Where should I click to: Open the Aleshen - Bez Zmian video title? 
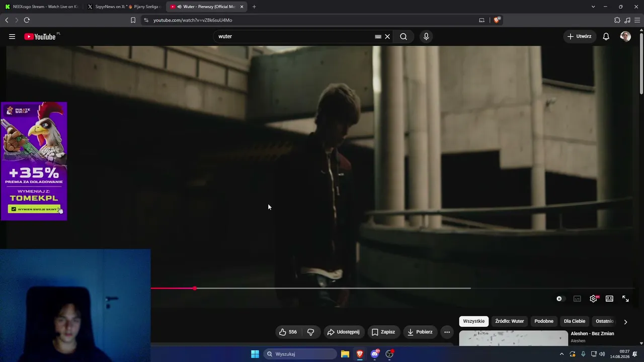pos(592,333)
